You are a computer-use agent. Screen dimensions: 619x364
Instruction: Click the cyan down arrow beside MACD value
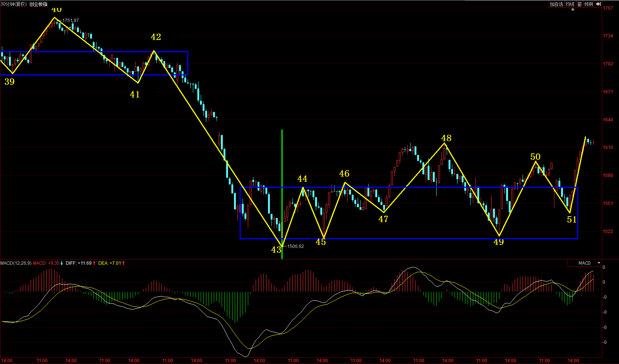[62, 263]
